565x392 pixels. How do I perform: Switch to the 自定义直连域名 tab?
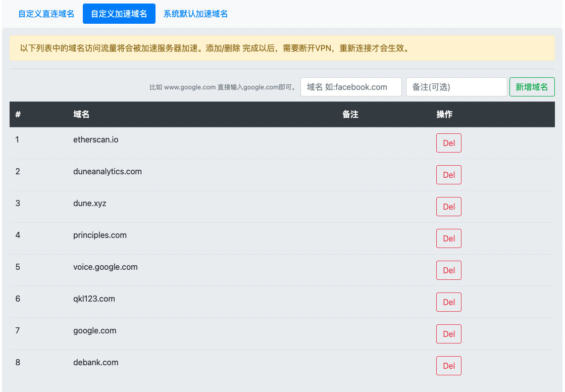pyautogui.click(x=46, y=14)
